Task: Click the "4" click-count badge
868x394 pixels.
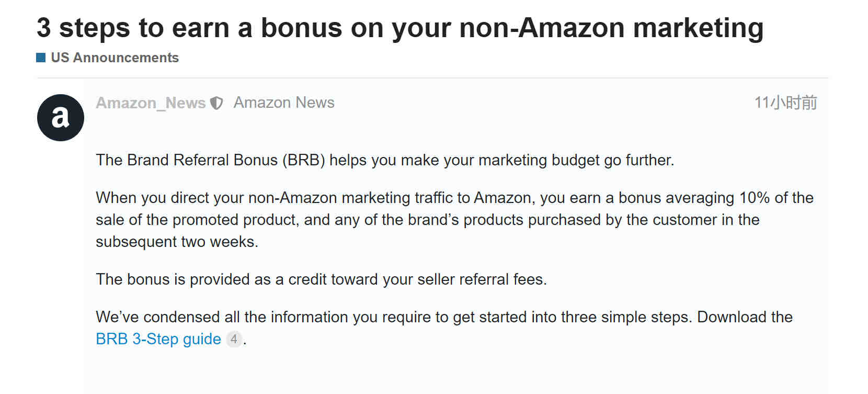Action: pos(234,339)
